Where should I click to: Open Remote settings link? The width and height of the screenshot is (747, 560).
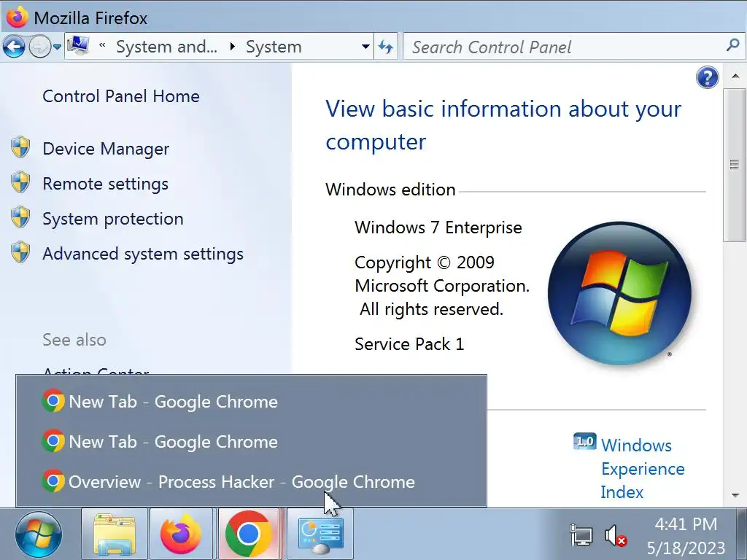pyautogui.click(x=105, y=184)
